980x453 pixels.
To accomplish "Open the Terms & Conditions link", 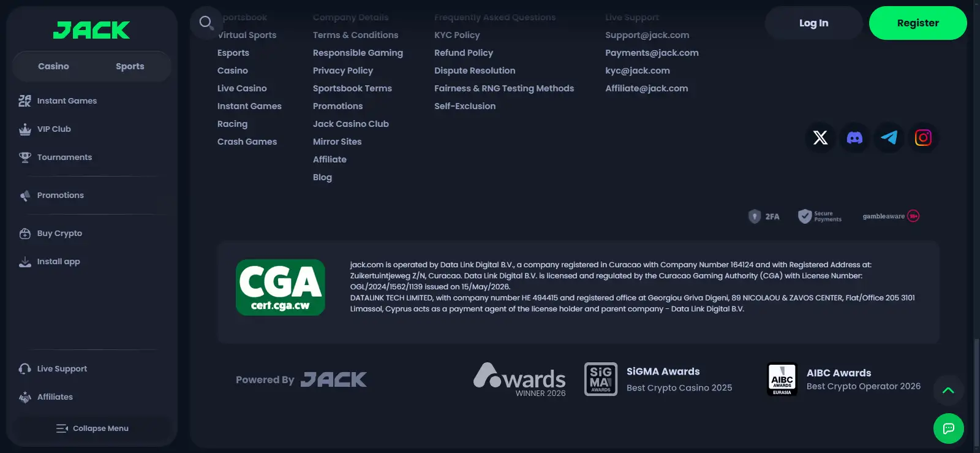I will point(355,35).
